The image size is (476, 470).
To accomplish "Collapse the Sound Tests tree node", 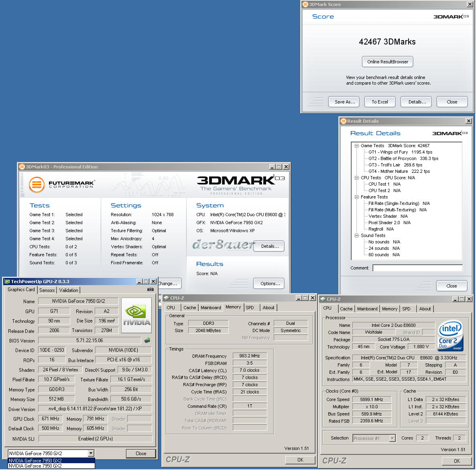I will [x=357, y=235].
